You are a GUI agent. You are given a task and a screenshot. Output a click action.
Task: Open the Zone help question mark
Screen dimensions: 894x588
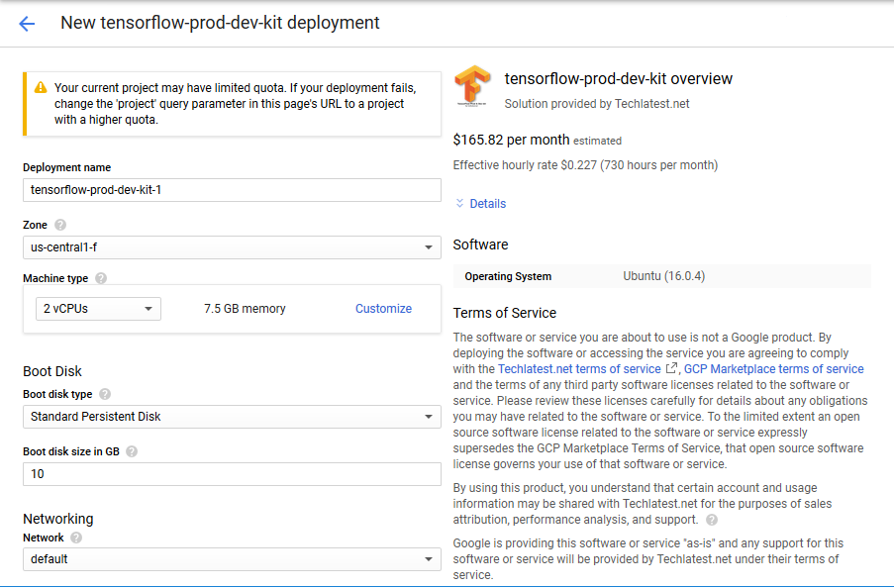pos(59,225)
